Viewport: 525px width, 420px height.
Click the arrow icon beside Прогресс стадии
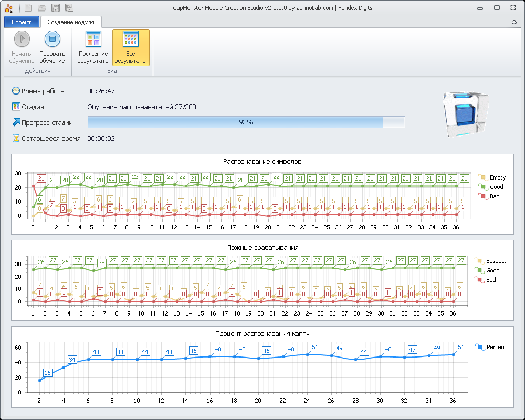coord(16,122)
